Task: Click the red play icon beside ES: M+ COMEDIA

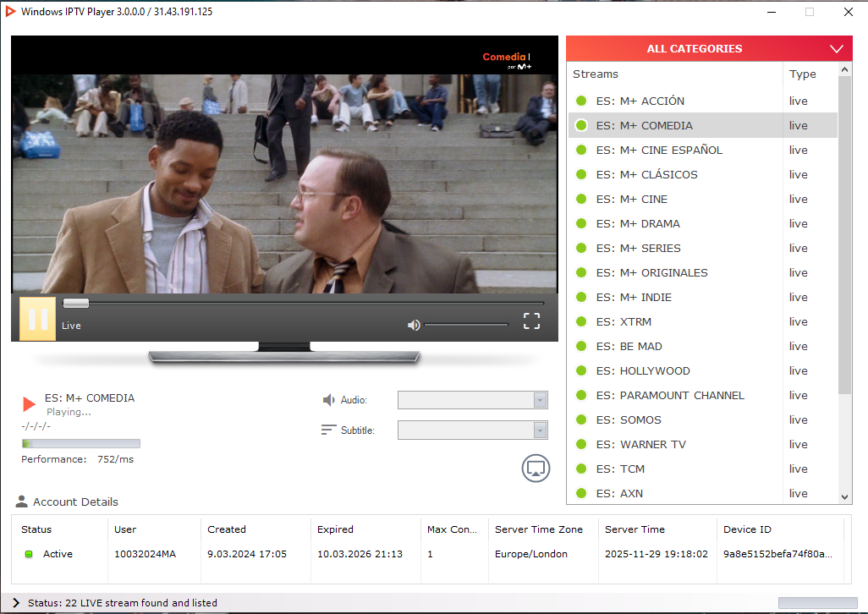Action: click(30, 404)
